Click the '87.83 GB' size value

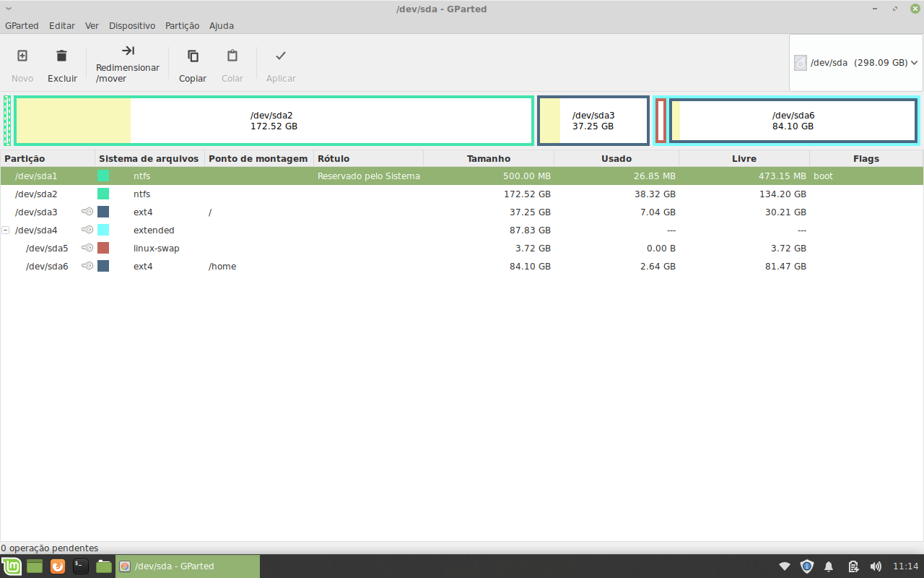530,230
